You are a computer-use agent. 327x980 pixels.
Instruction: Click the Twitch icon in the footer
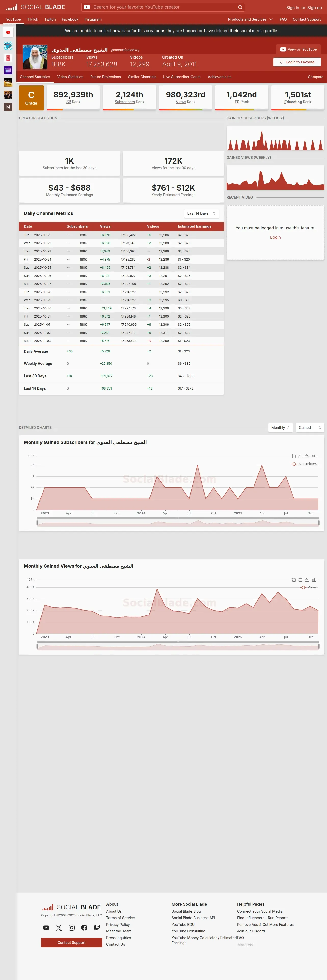click(97, 928)
